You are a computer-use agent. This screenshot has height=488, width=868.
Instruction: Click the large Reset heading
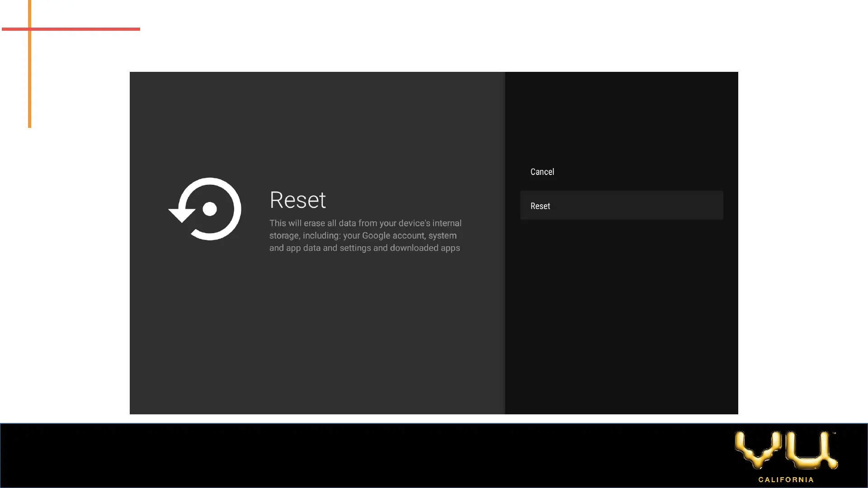pyautogui.click(x=297, y=200)
